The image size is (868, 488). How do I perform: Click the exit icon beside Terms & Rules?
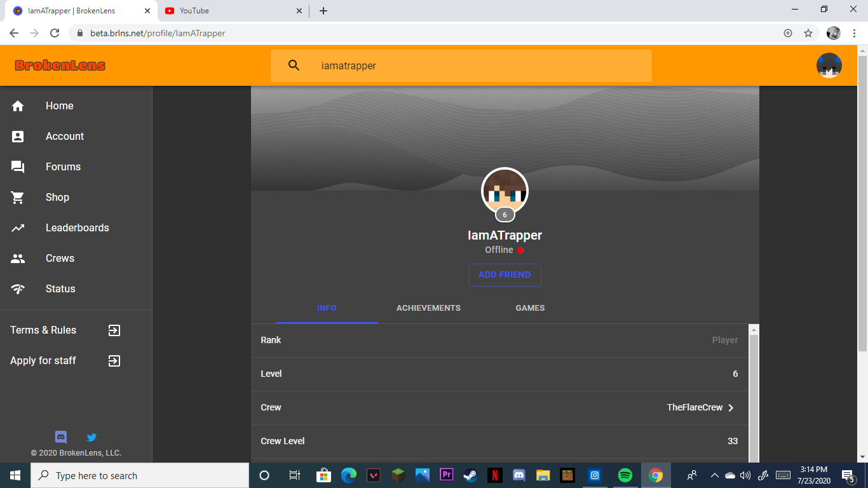[114, 330]
